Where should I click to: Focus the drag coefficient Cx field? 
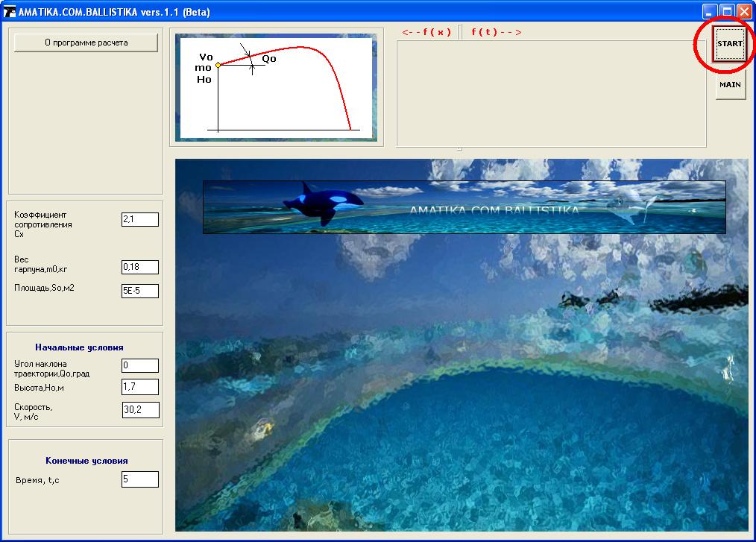[x=140, y=219]
